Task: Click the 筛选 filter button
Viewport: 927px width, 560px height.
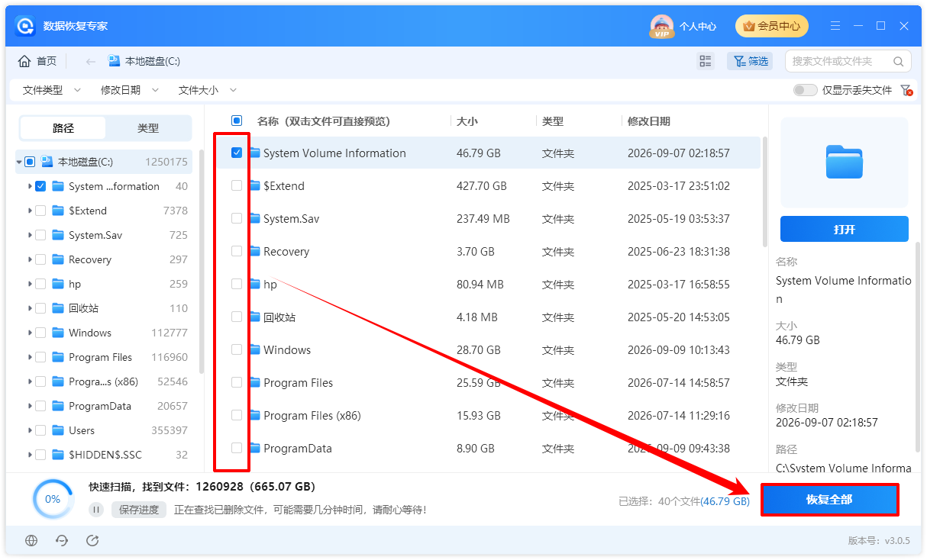Action: point(750,61)
